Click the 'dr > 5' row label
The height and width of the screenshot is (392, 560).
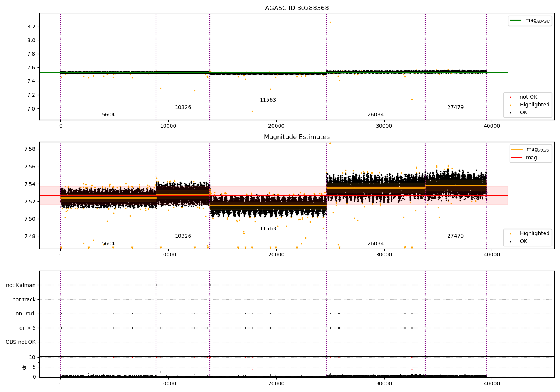(28, 328)
